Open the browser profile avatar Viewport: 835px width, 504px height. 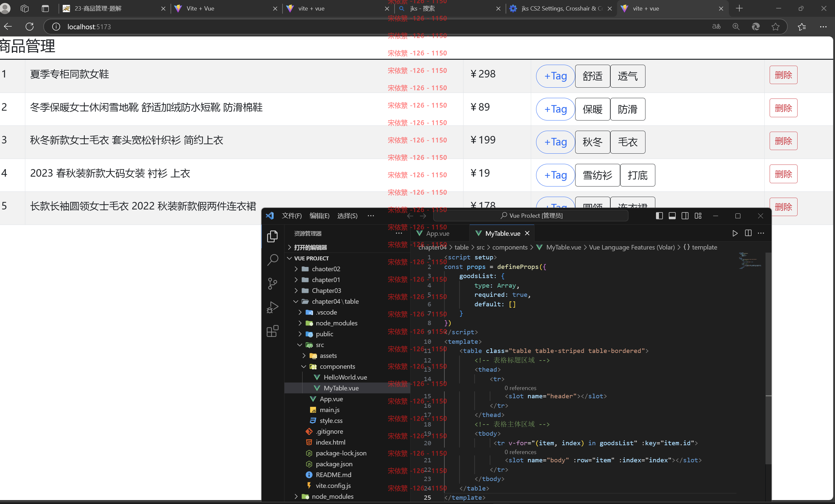(x=5, y=9)
